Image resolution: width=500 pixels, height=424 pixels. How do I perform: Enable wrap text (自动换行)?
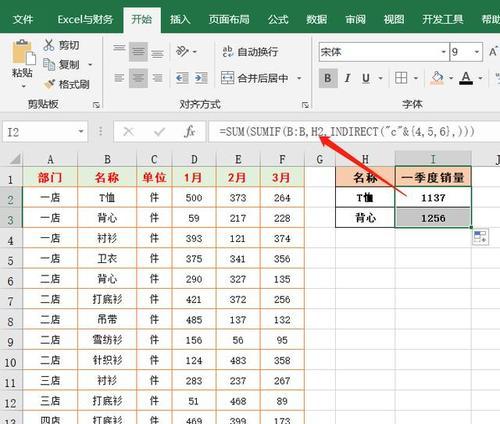tap(250, 52)
